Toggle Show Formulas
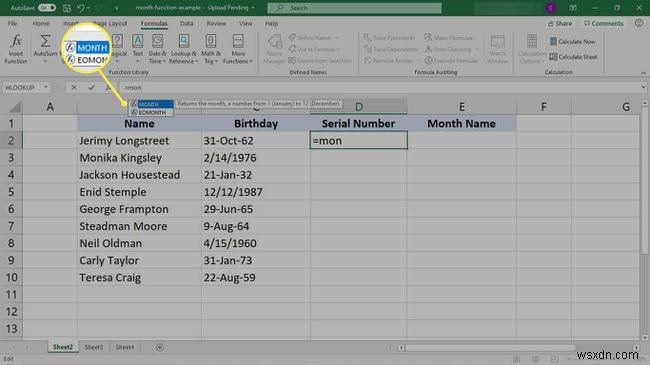This screenshot has width=650, height=365. coord(449,38)
